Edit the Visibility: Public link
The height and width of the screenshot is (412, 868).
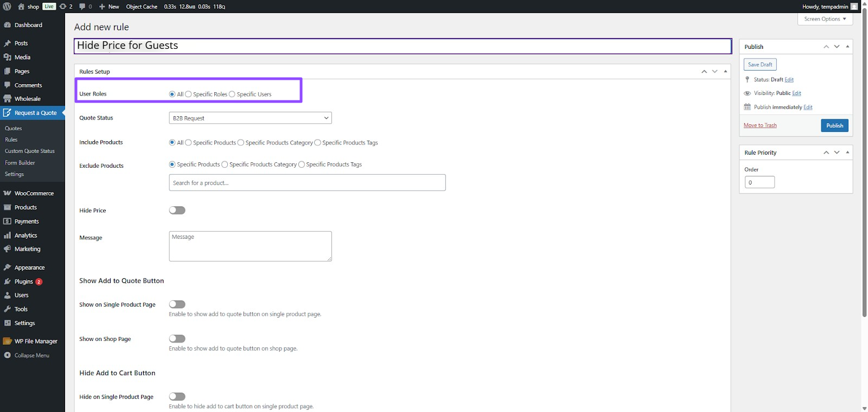796,93
